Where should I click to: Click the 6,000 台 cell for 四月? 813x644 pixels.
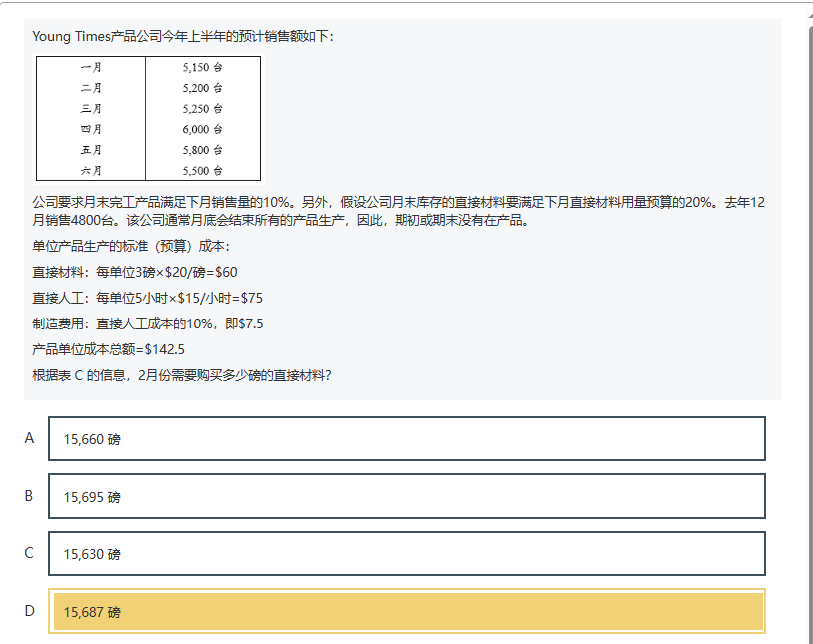(202, 129)
